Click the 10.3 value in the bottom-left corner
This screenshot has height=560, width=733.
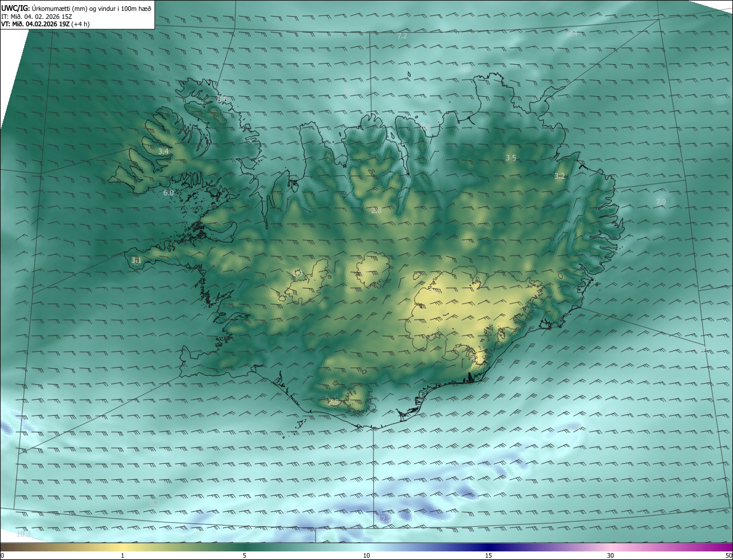point(23,534)
